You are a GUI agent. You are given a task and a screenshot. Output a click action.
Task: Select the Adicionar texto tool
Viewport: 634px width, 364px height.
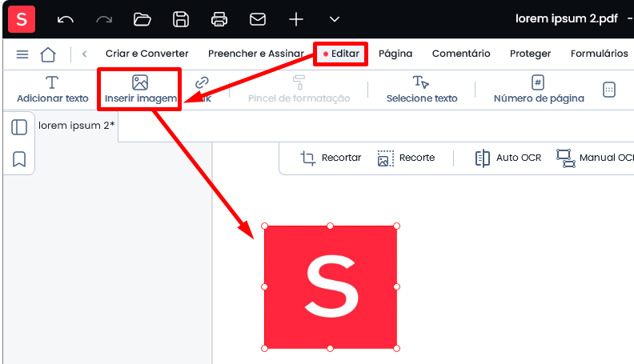(x=53, y=90)
